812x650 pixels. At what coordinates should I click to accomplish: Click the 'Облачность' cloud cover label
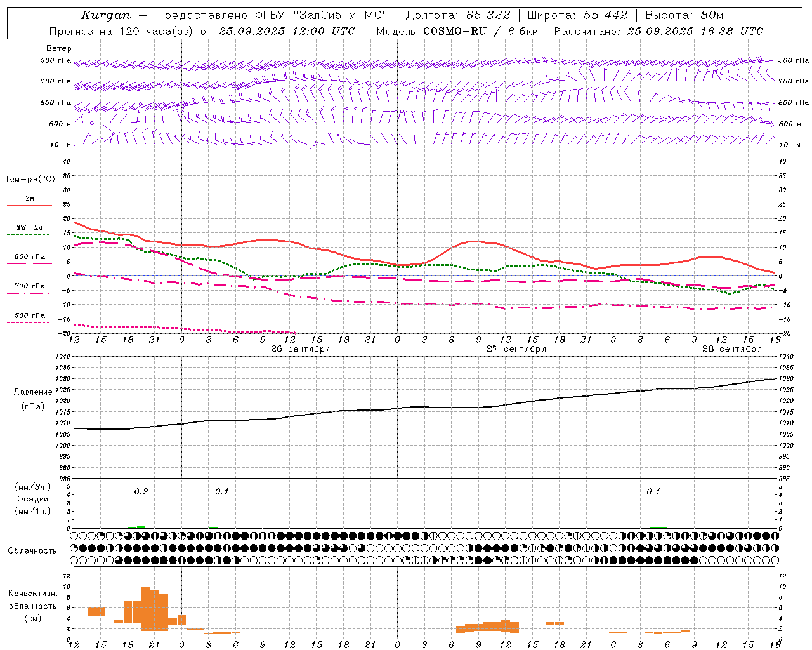point(32,550)
